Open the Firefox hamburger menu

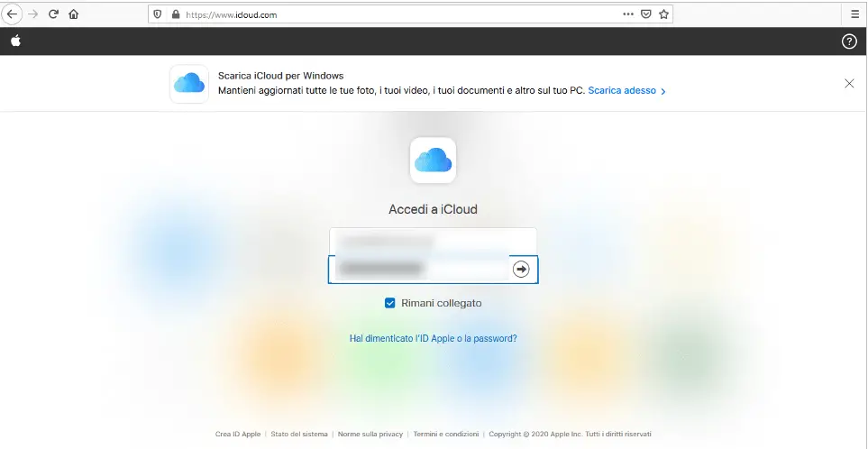pos(854,14)
